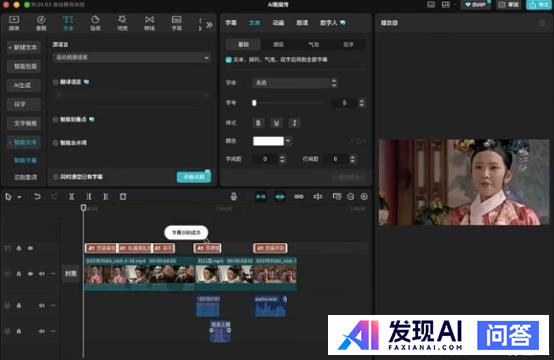This screenshot has width=554, height=360.
Task: Click the clip linkage chain icon
Action: [299, 196]
